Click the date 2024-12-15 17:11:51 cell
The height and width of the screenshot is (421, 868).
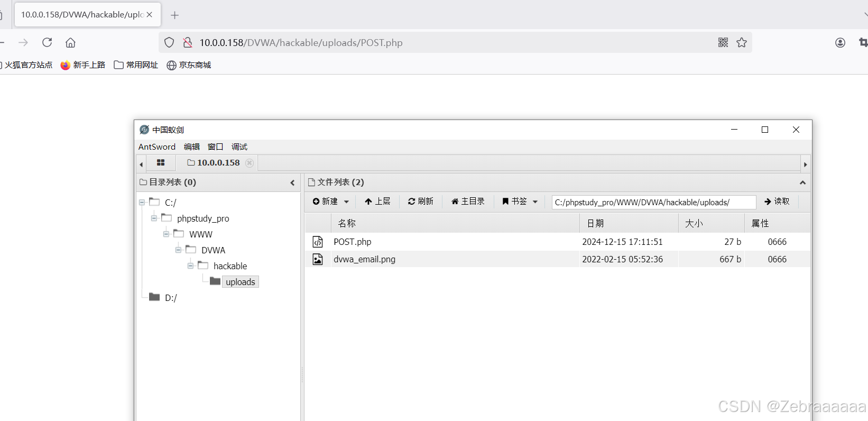click(622, 242)
